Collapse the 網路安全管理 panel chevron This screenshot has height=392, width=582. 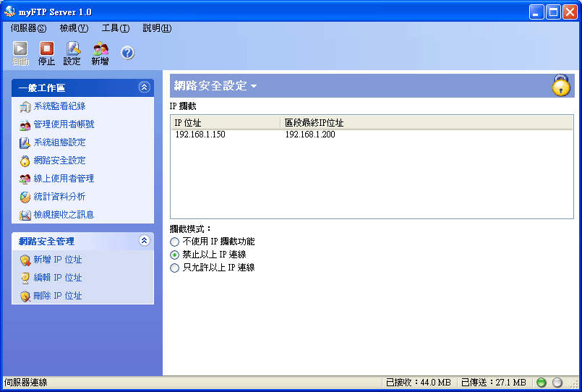pos(144,241)
